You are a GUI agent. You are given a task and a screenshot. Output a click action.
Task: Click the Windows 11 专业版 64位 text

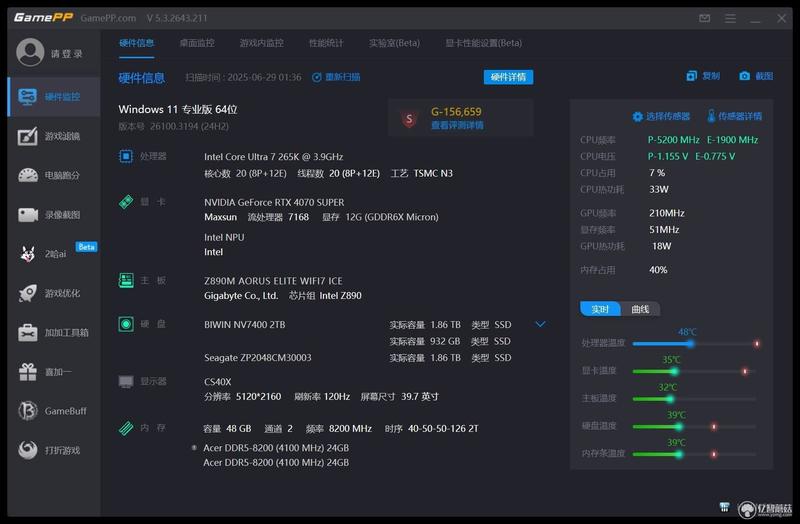click(178, 109)
